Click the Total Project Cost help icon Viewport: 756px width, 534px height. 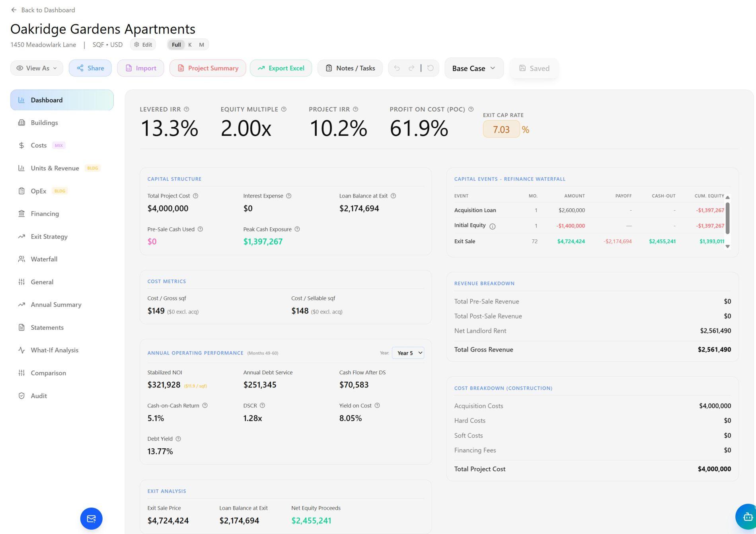tap(195, 196)
